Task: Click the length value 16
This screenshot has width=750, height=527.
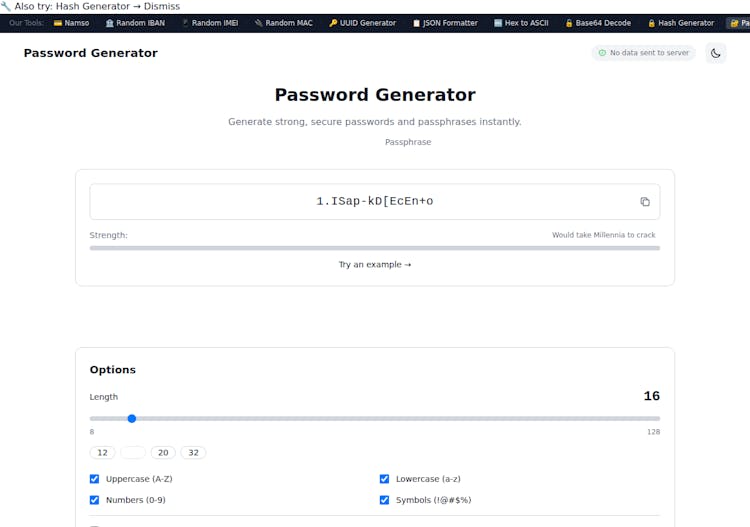Action: [651, 396]
